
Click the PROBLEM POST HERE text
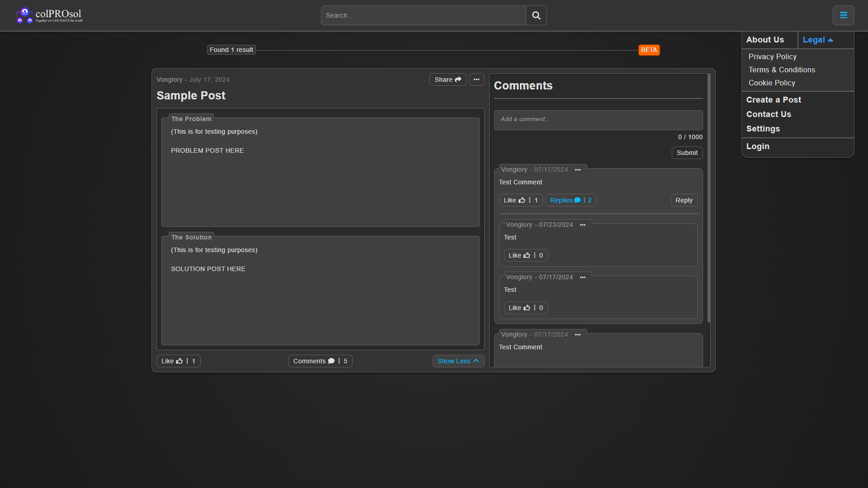click(x=207, y=150)
